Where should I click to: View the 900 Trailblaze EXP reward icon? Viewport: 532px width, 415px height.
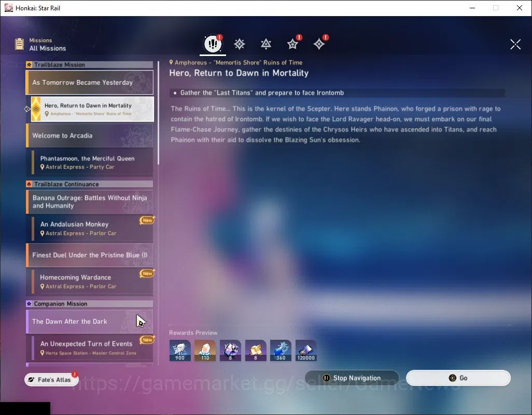pos(180,350)
